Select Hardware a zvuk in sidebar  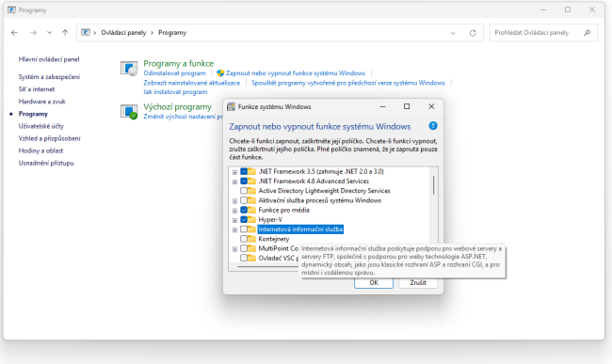[41, 102]
